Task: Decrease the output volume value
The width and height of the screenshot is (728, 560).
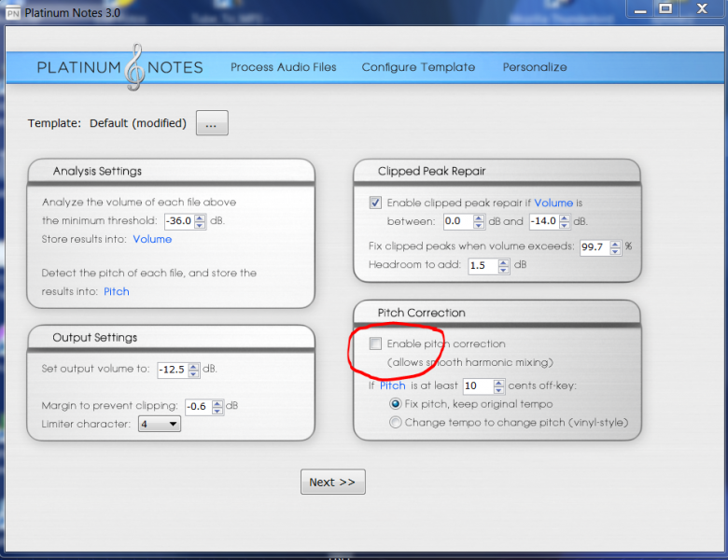Action: (193, 373)
